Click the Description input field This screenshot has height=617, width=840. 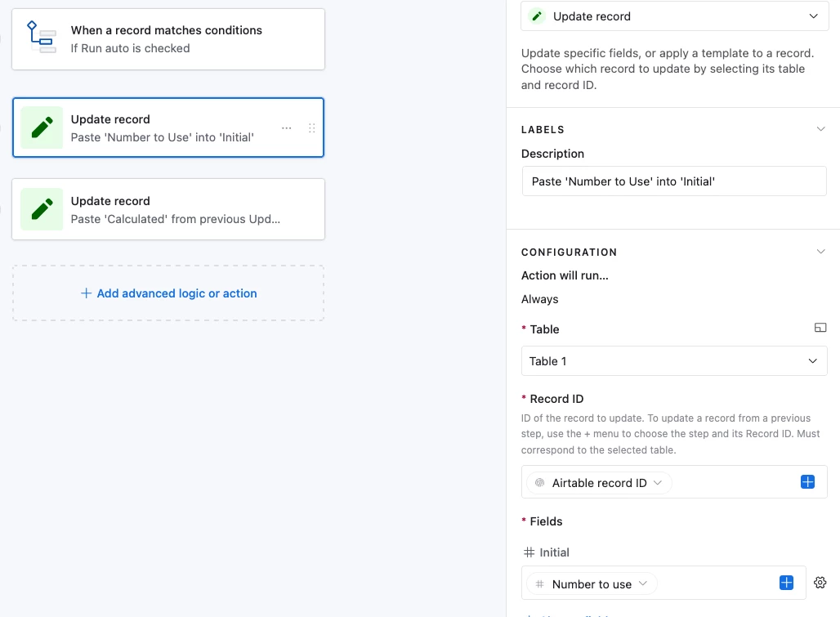(674, 181)
